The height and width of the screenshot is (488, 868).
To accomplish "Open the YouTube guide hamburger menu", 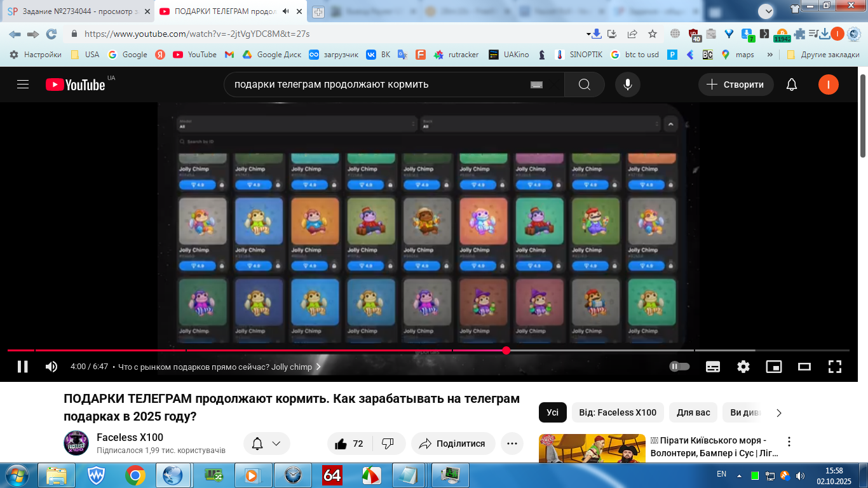I will click(23, 85).
